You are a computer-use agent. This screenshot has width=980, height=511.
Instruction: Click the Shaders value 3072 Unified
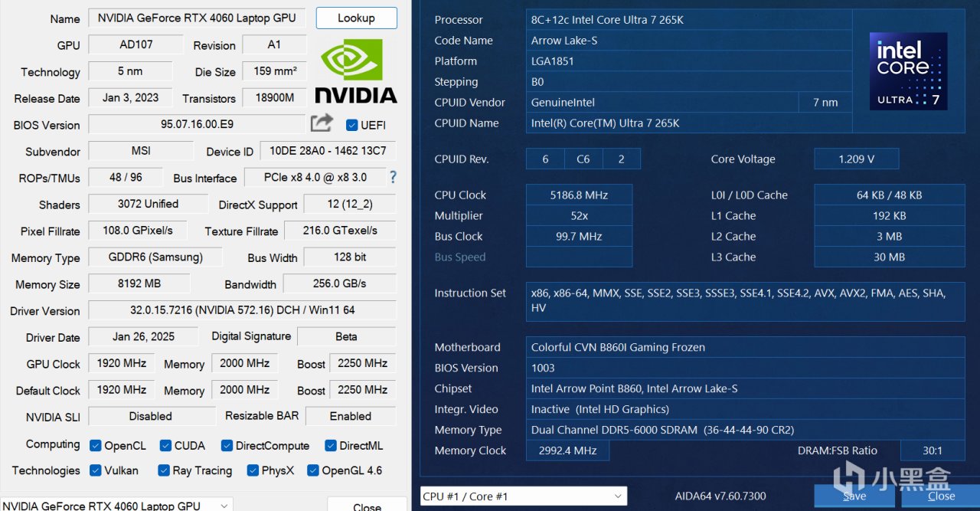click(148, 204)
